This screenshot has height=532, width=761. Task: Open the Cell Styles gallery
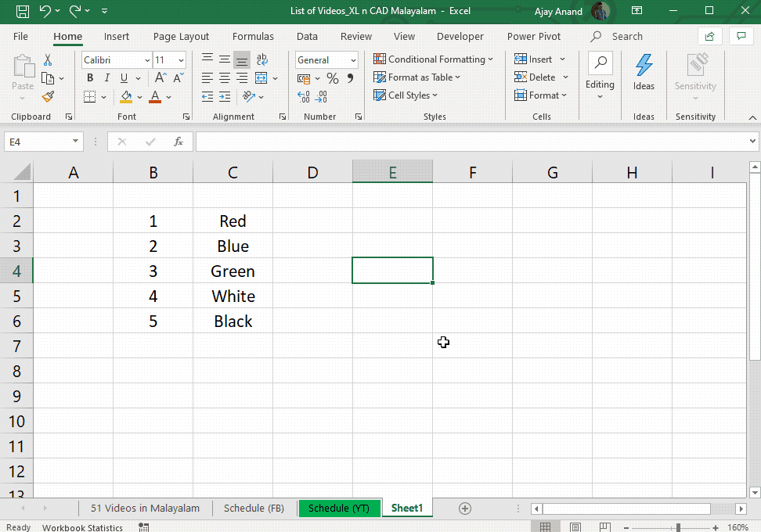tap(406, 95)
